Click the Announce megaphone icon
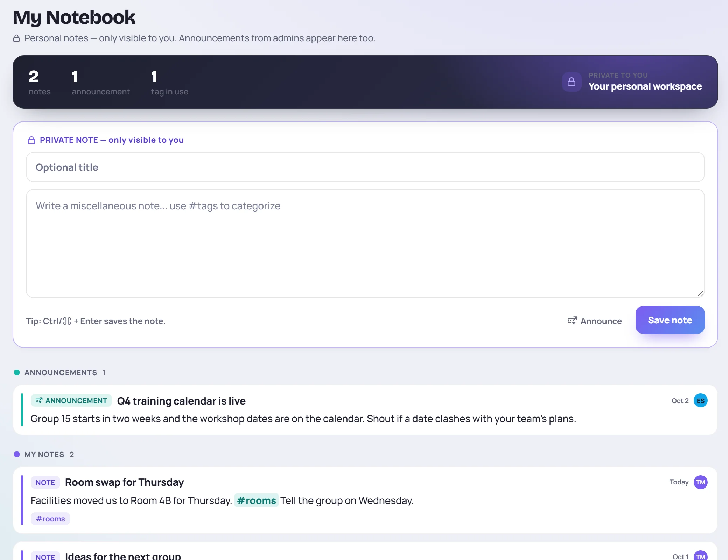The height and width of the screenshot is (560, 728). (572, 321)
